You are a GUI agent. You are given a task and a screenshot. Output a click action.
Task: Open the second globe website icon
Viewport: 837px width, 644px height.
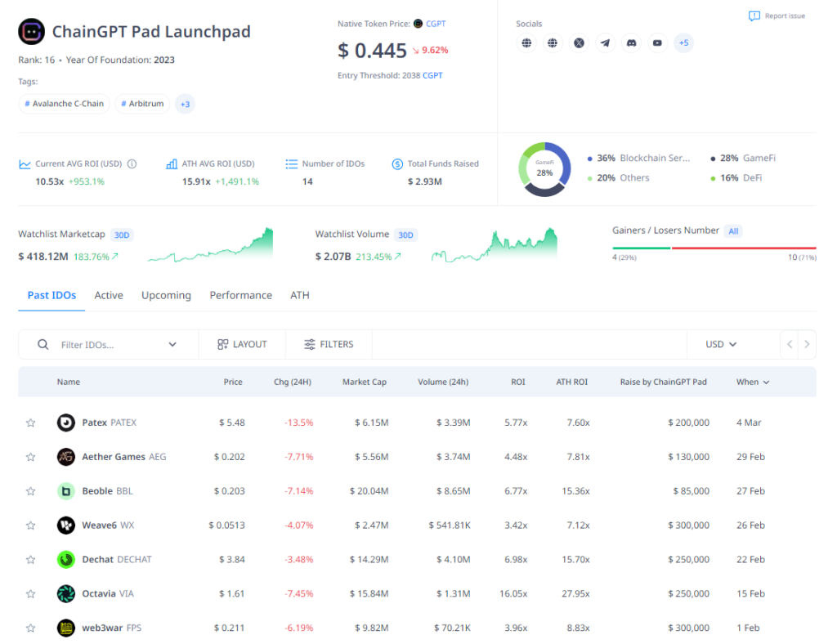point(553,42)
